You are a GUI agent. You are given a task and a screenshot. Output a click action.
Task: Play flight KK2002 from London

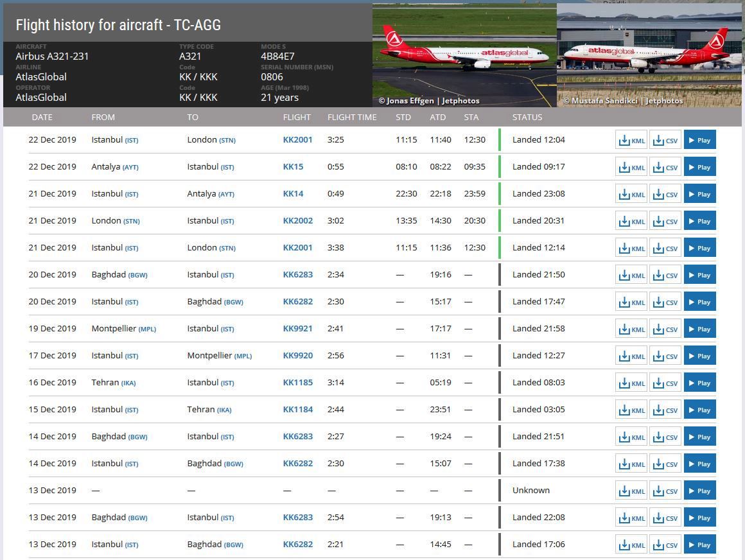point(699,221)
